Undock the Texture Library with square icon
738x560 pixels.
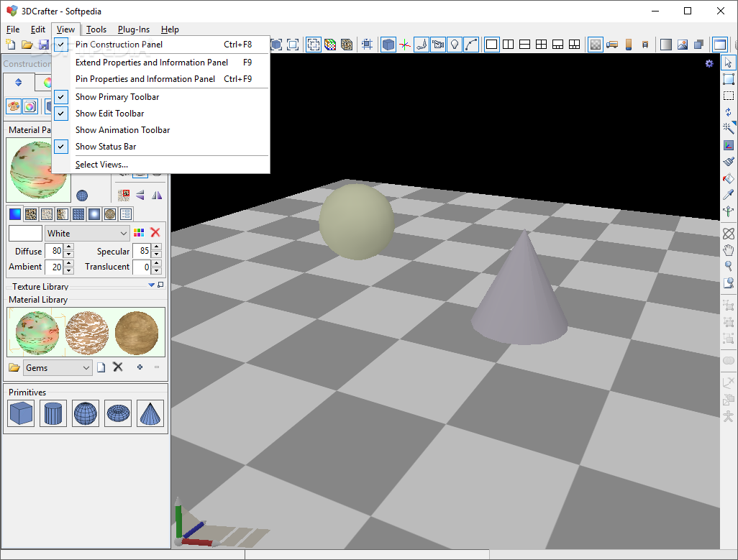pos(160,285)
